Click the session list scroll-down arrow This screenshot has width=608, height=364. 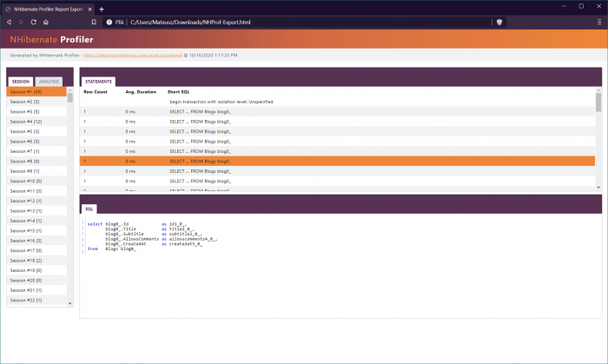[70, 303]
